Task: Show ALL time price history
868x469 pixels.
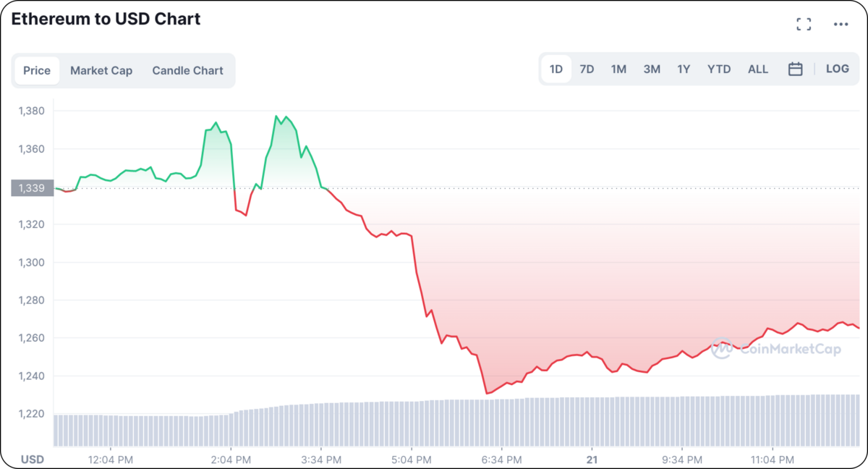Action: [x=758, y=69]
